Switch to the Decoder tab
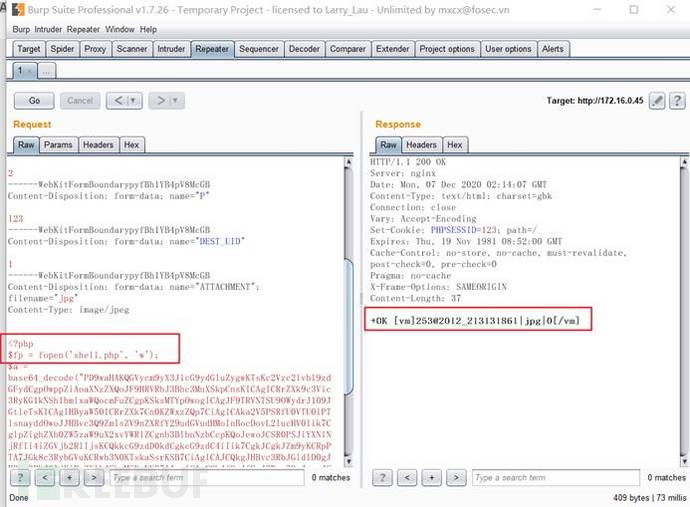The height and width of the screenshot is (507, 690). tap(304, 49)
